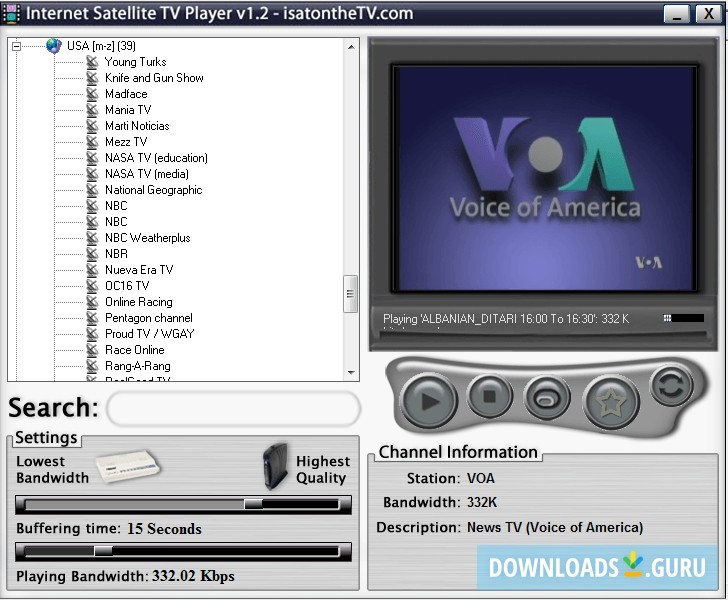Screen dimensions: 728x600
Task: Select the Proud TV / WGAY channel
Action: [x=150, y=334]
